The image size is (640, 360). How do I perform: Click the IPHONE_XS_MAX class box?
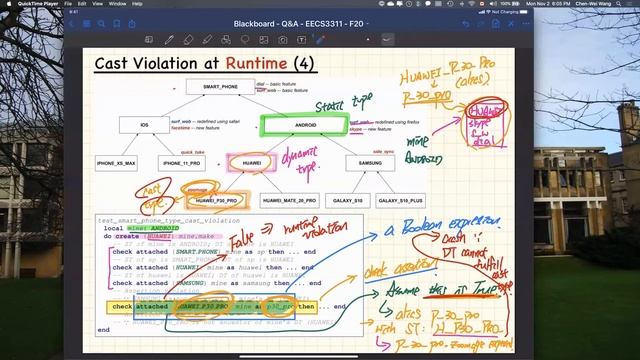click(x=116, y=163)
